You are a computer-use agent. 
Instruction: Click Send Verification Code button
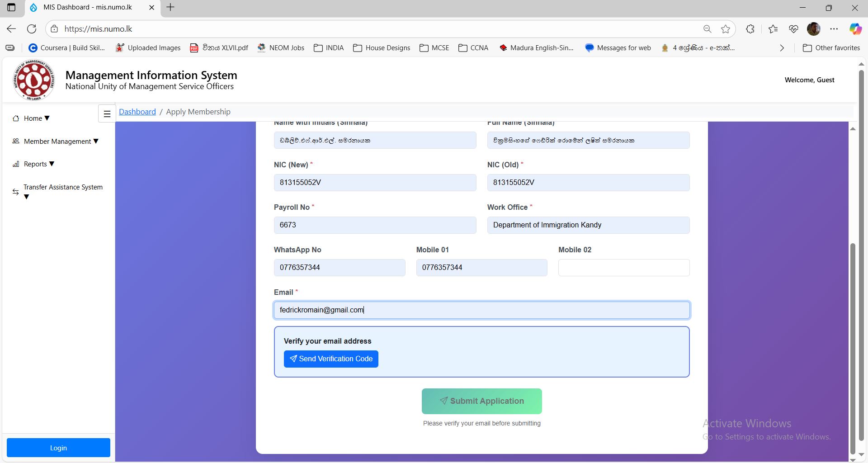pos(331,359)
